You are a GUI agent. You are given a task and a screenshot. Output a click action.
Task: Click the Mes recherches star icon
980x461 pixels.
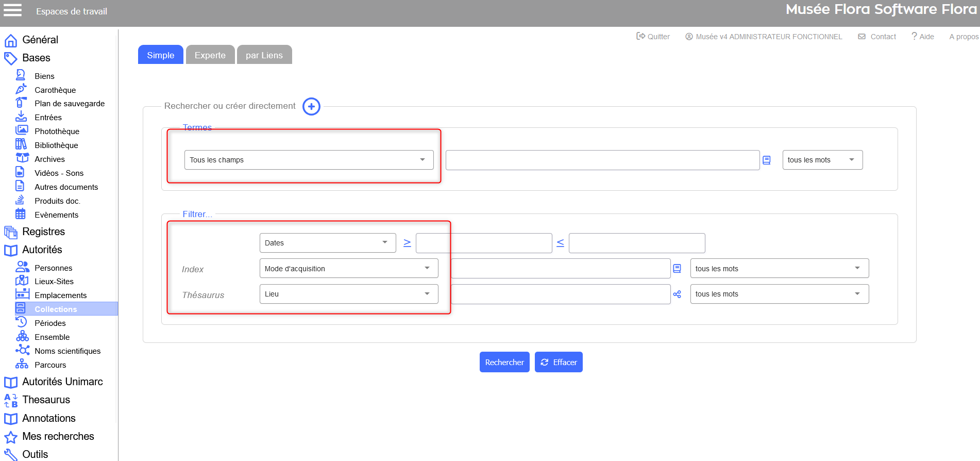click(x=11, y=437)
